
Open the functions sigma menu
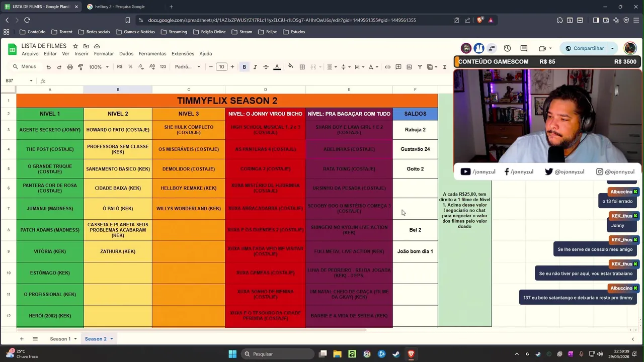445,67
